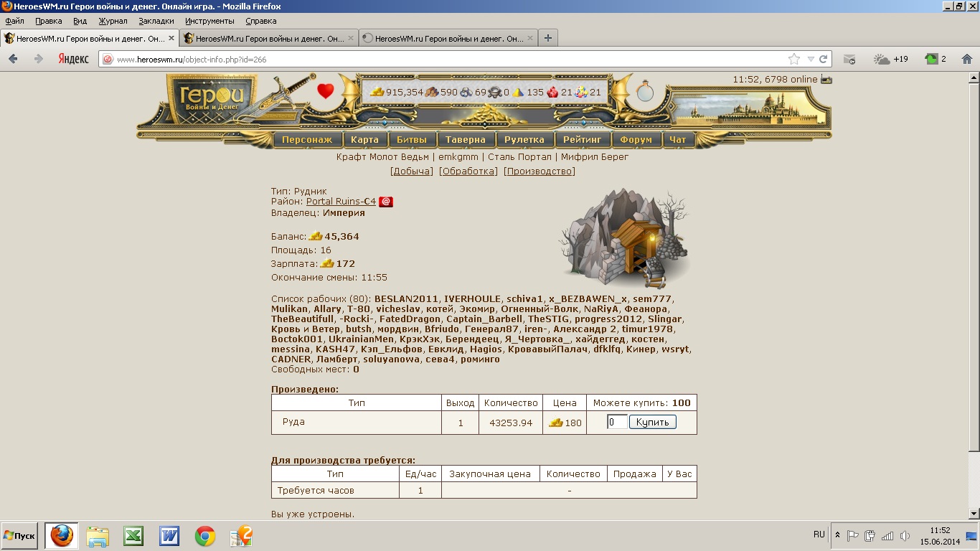
Task: Open the Пуск start menu
Action: pos(19,536)
